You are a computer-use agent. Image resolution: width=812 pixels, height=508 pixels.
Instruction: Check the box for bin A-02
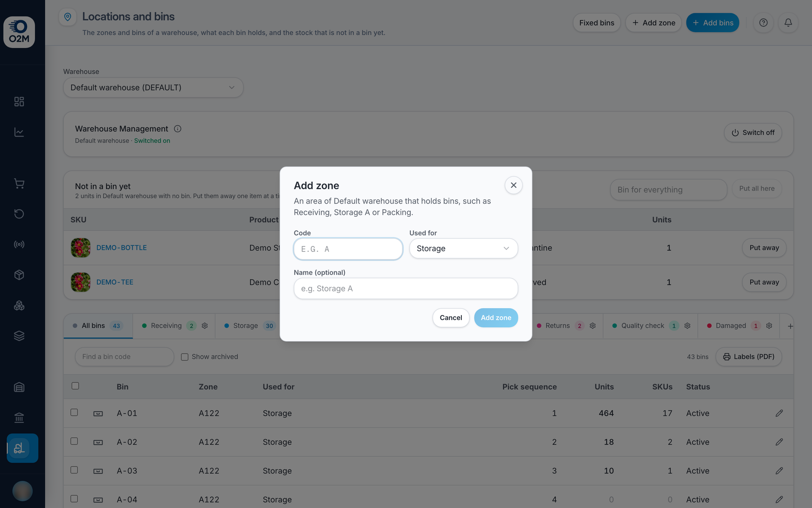(74, 441)
